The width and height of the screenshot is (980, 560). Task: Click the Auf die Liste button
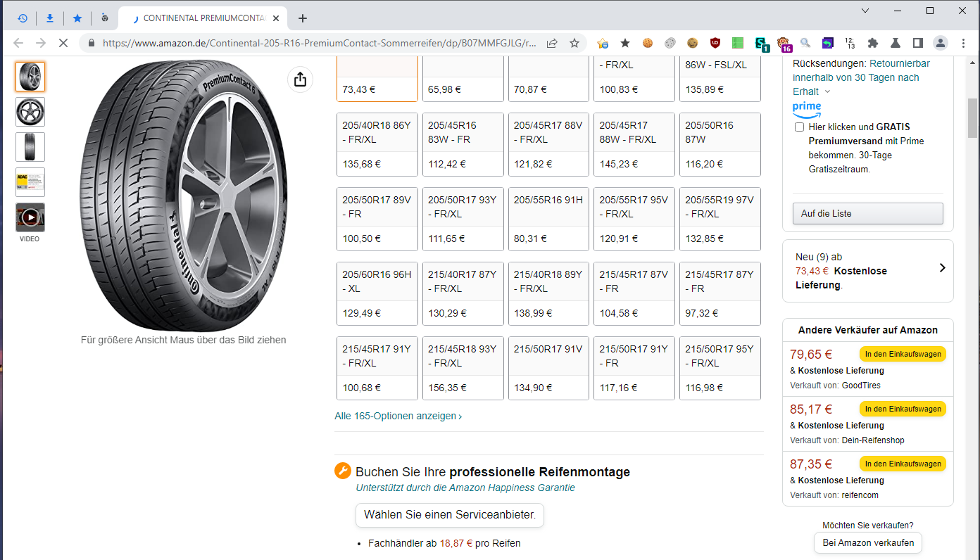pyautogui.click(x=867, y=213)
